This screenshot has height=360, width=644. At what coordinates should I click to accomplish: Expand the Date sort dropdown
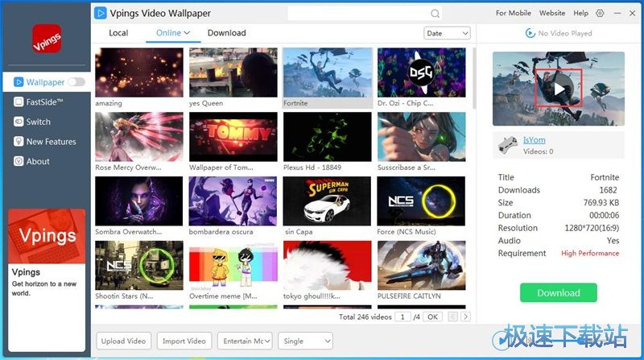[447, 33]
